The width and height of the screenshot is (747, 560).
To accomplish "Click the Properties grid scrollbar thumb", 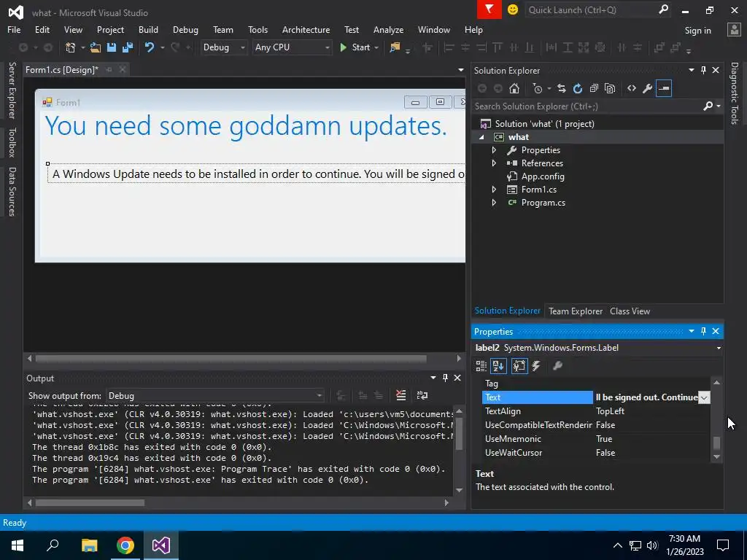I will tap(716, 443).
